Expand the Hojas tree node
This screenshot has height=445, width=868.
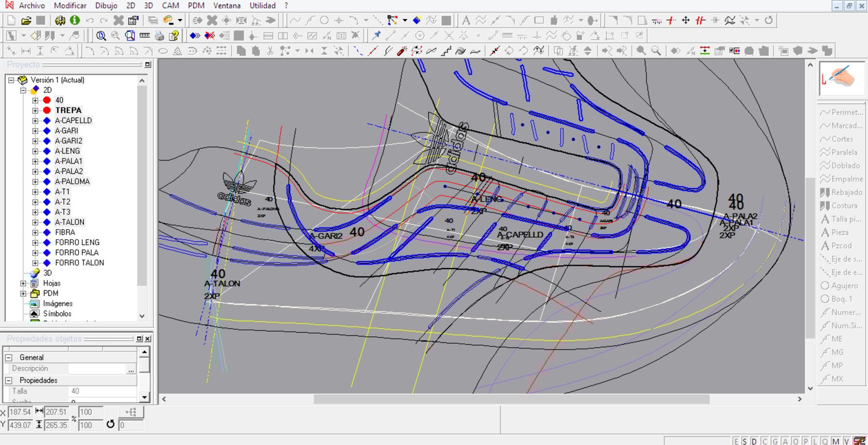[x=24, y=283]
